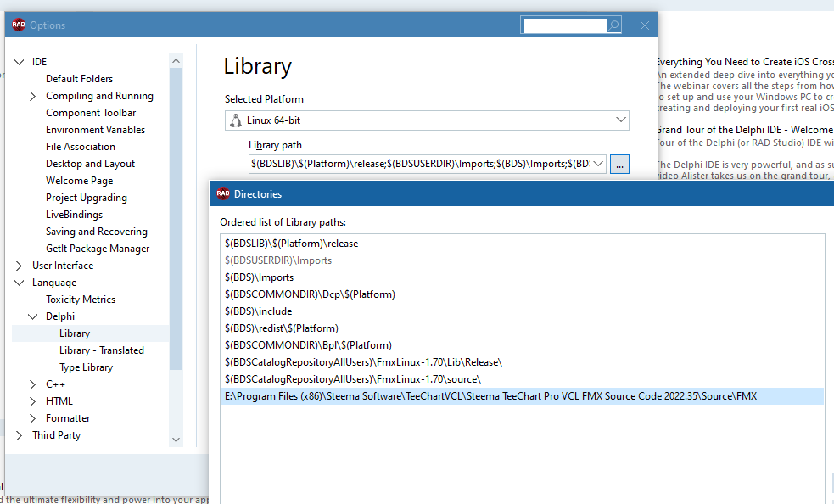Select Welcome Page in the tree
The width and height of the screenshot is (834, 504).
(x=79, y=181)
